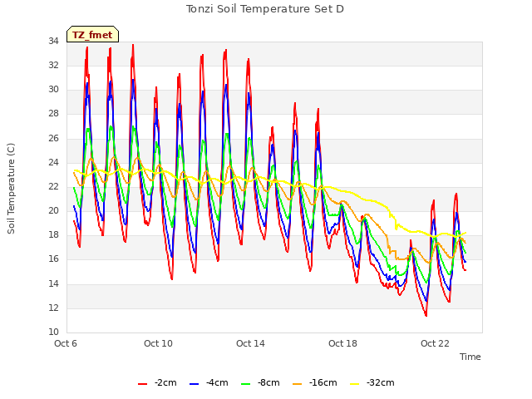Screen dimensions: 532x399
Task: Click the Oct 18 tick label
Action: click(x=342, y=343)
